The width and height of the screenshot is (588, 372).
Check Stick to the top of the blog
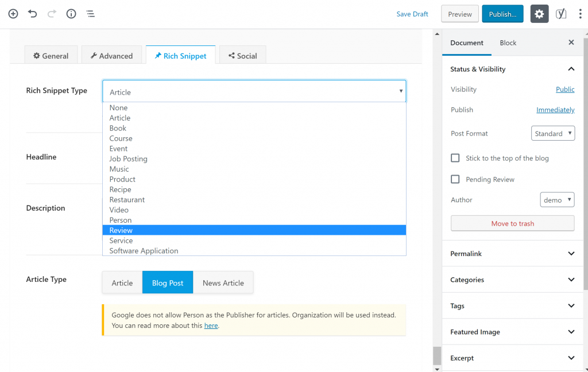click(x=455, y=158)
